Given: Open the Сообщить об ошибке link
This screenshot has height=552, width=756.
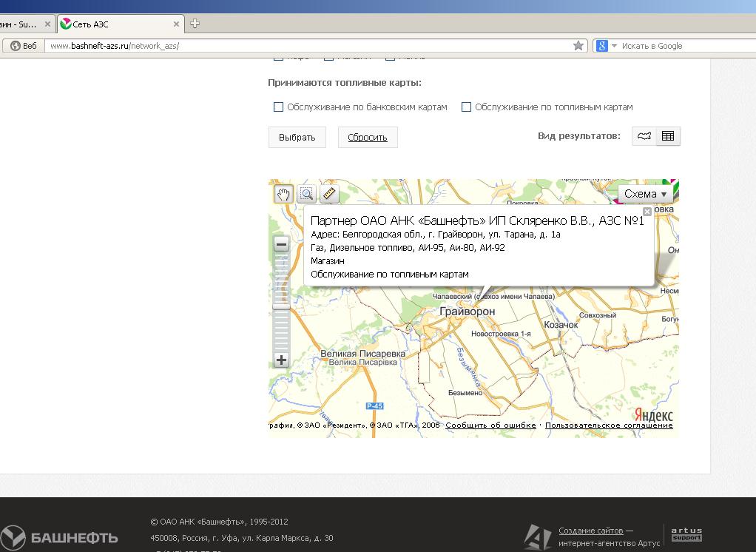Looking at the screenshot, I should 490,425.
